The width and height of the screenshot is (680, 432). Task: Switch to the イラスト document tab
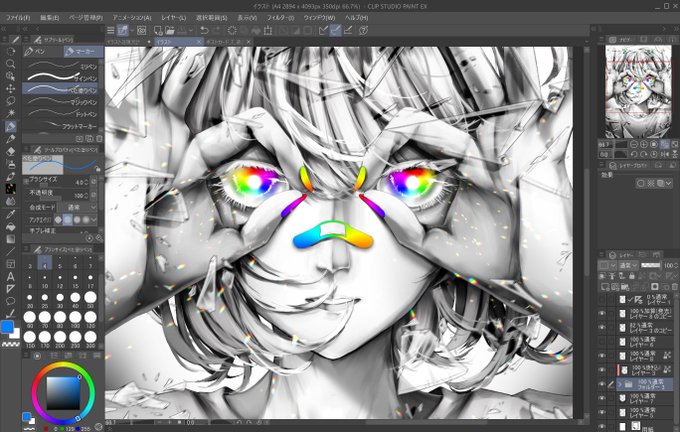(179, 42)
